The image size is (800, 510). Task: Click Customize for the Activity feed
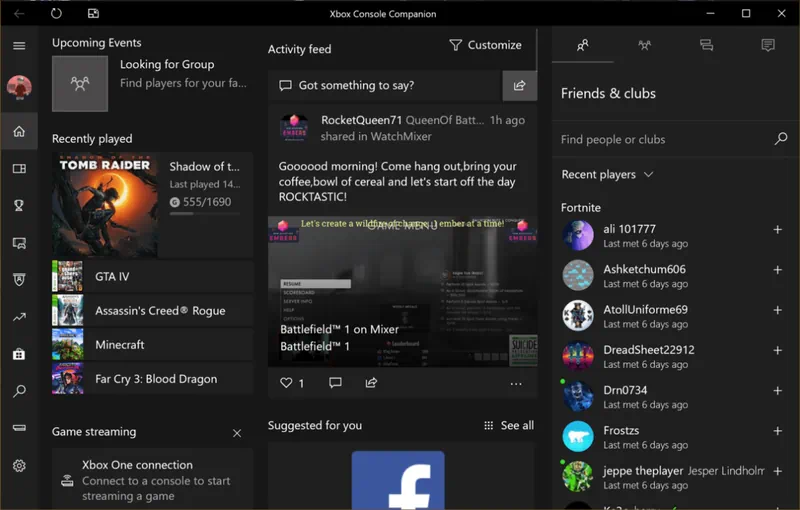[485, 45]
